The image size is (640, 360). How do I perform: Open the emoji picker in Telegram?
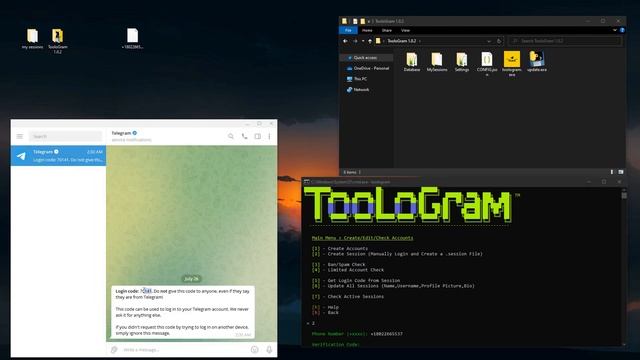tap(255, 350)
